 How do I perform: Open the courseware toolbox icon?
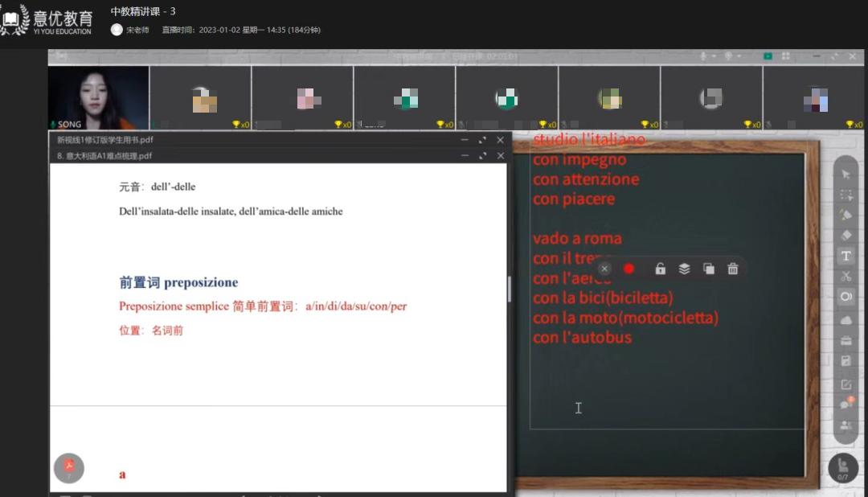(845, 339)
